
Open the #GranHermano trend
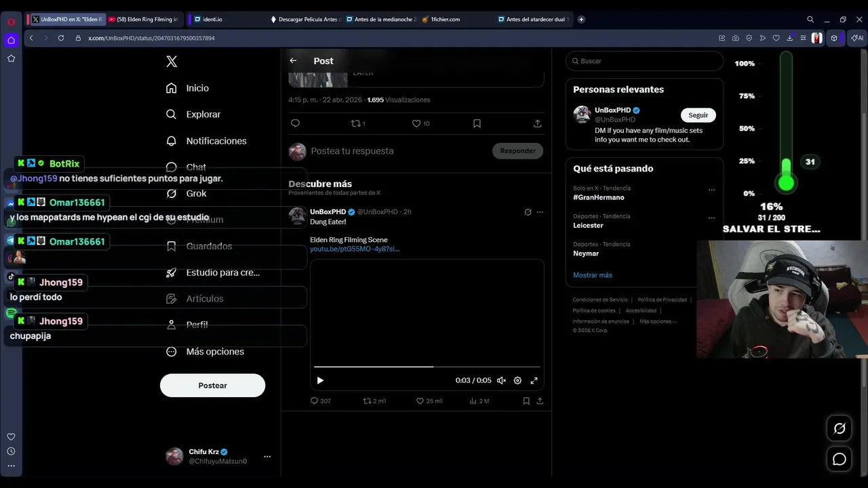pyautogui.click(x=599, y=197)
